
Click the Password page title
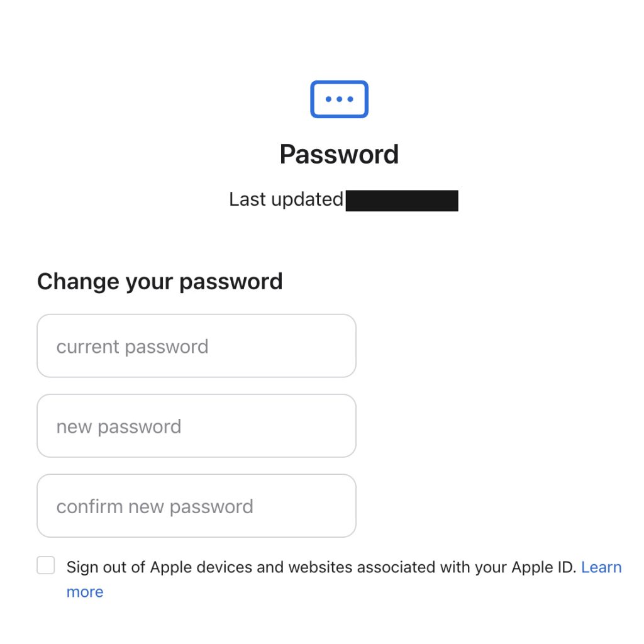click(339, 155)
